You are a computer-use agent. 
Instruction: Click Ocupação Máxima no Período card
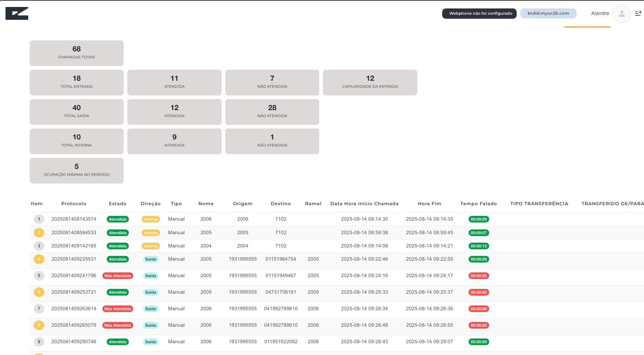[x=77, y=171]
